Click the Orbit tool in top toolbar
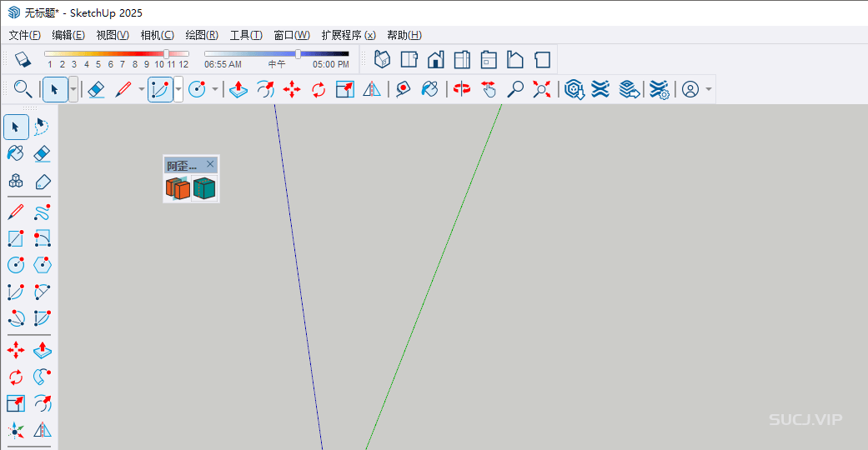 tap(462, 89)
